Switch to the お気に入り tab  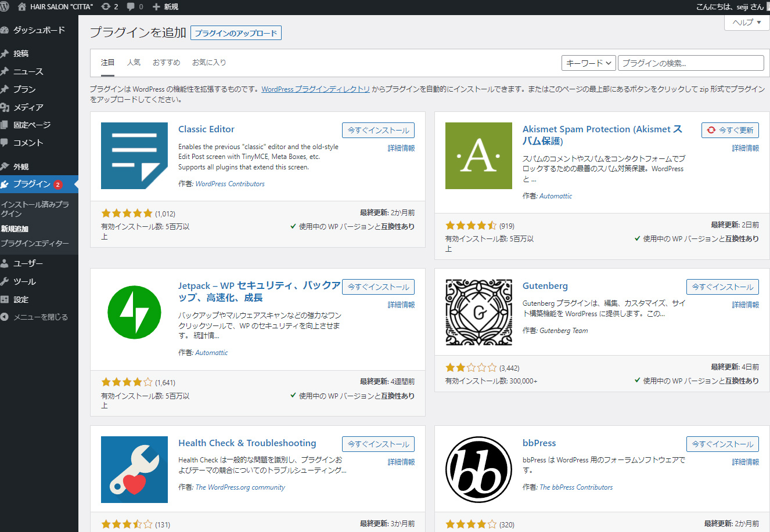(x=209, y=63)
